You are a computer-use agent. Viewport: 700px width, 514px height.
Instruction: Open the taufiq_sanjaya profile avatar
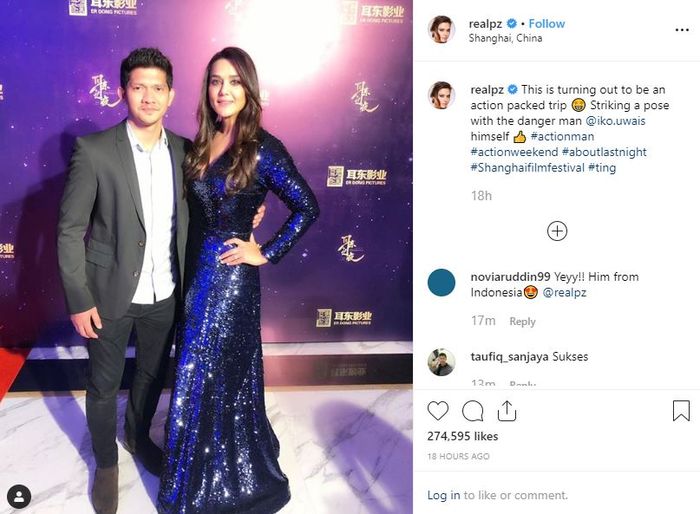pos(441,362)
